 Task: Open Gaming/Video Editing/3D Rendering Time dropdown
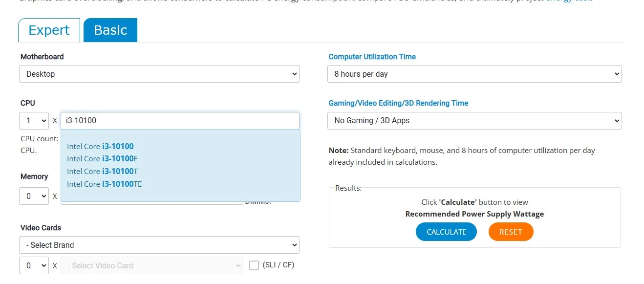pos(474,120)
